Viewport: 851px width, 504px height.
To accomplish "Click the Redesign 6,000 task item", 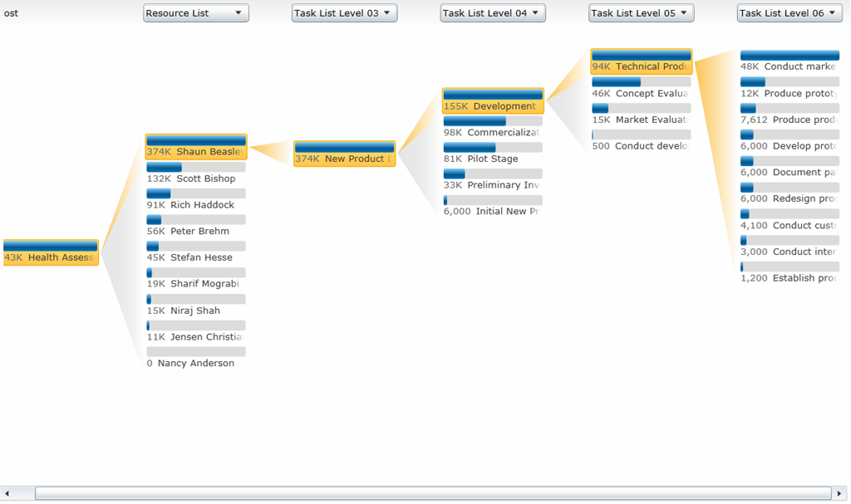I will tap(790, 193).
